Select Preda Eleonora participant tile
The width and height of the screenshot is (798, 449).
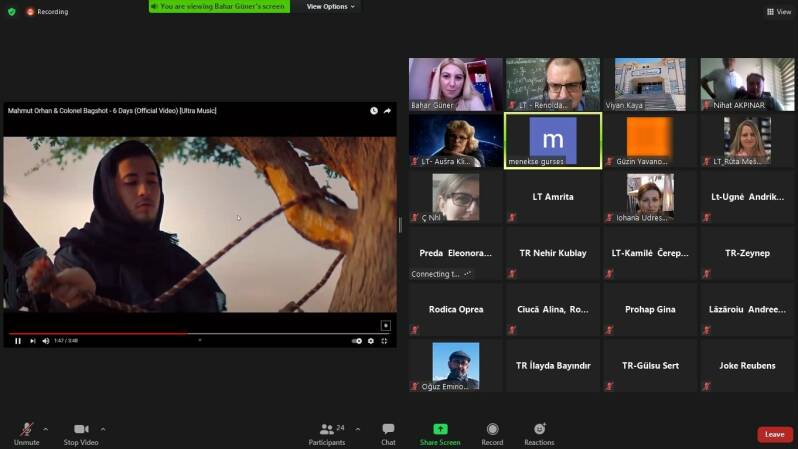[455, 253]
